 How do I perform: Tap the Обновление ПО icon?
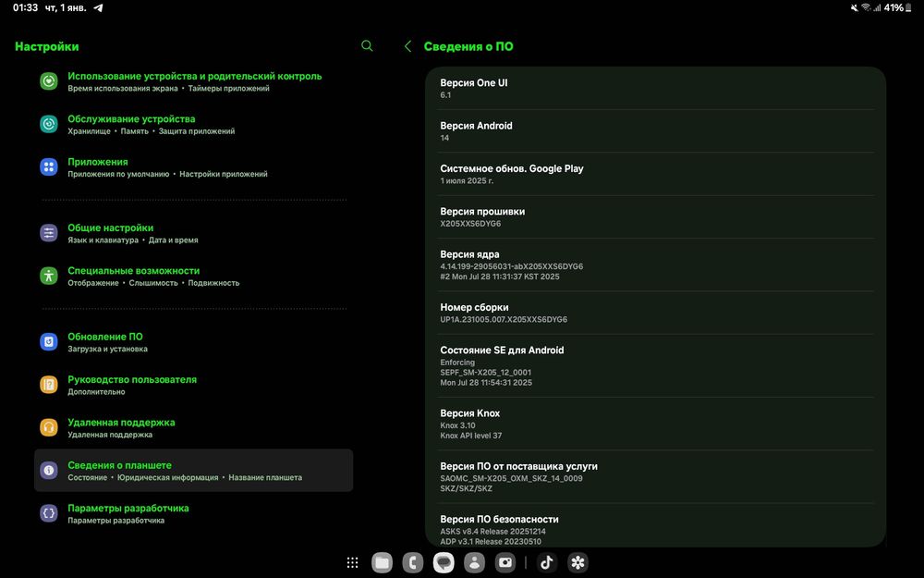click(49, 341)
